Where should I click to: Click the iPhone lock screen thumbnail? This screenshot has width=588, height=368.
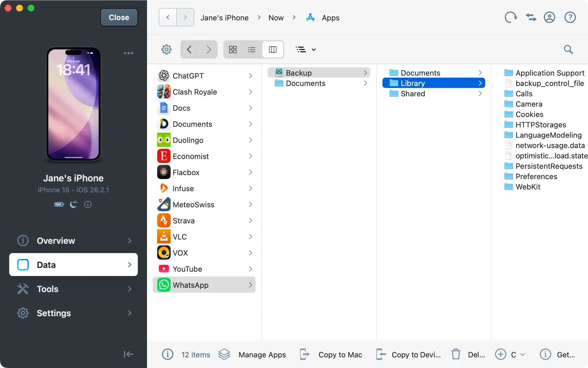[73, 104]
